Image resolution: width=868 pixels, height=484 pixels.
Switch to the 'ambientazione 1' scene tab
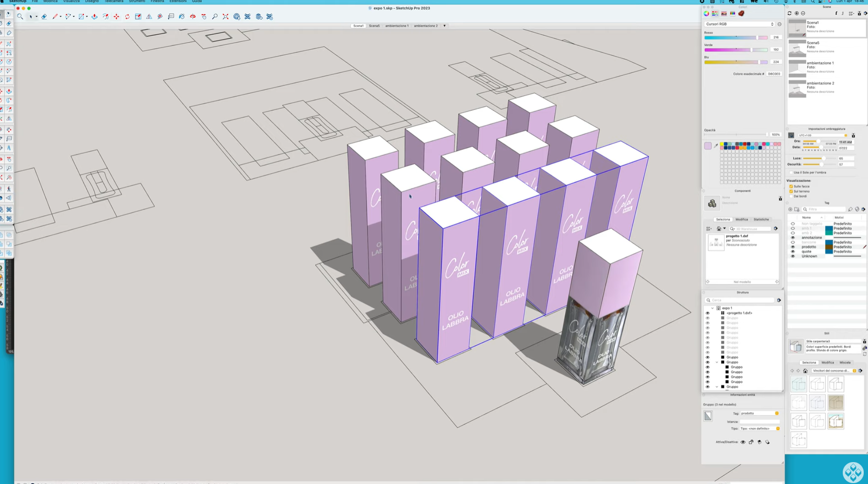pyautogui.click(x=397, y=26)
